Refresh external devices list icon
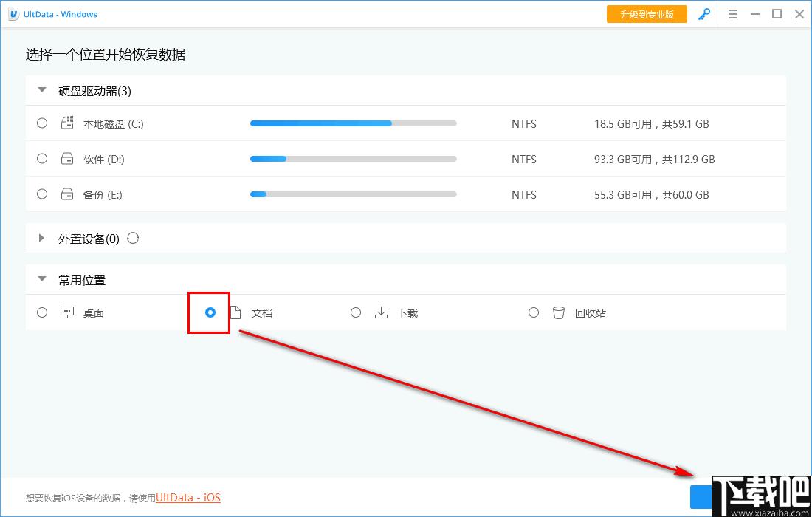812x517 pixels. point(133,239)
